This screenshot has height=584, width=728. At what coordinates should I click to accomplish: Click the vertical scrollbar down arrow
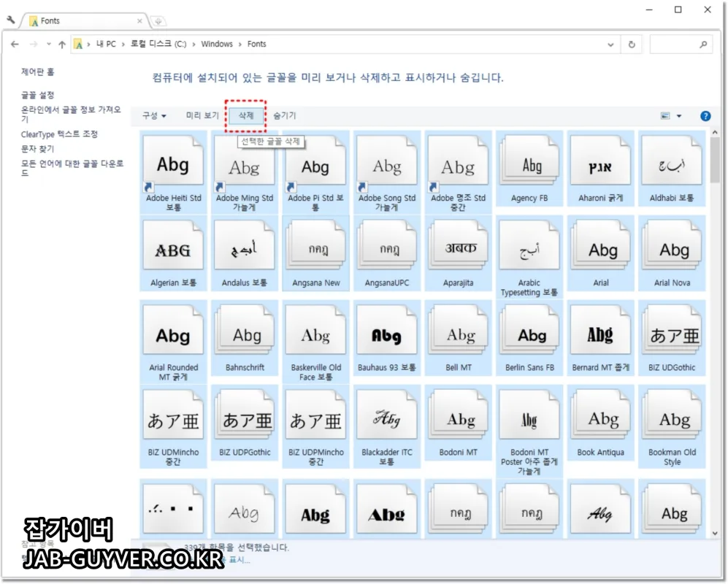click(x=716, y=534)
